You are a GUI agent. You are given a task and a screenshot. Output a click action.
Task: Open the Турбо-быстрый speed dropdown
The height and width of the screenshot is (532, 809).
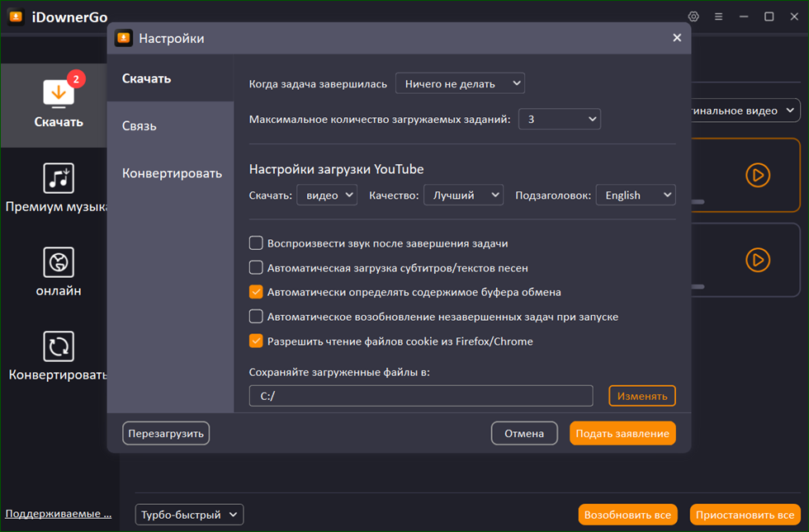[189, 515]
